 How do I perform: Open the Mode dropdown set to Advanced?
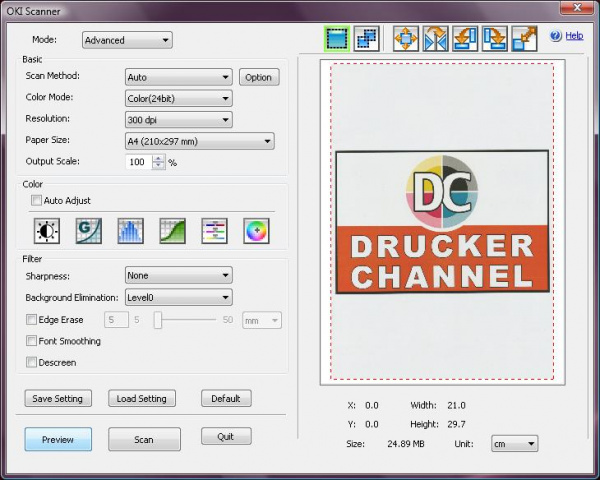(127, 40)
